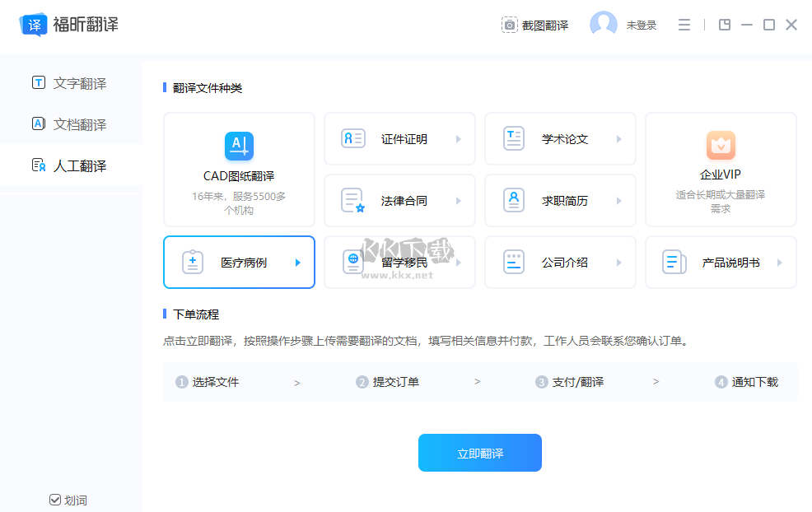Click the 学术论文 document icon
This screenshot has height=512, width=812.
513,138
